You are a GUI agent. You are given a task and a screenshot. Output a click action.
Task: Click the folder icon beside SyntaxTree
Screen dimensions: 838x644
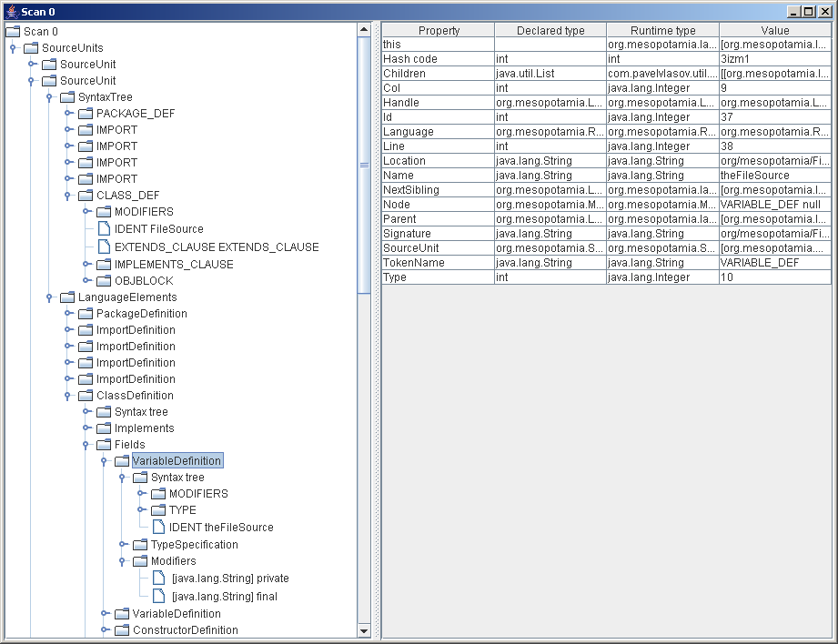pyautogui.click(x=67, y=97)
